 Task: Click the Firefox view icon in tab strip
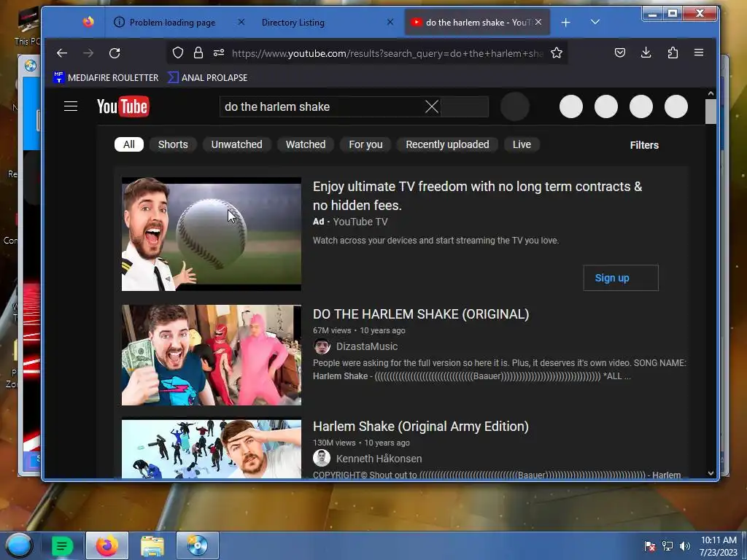tap(88, 22)
